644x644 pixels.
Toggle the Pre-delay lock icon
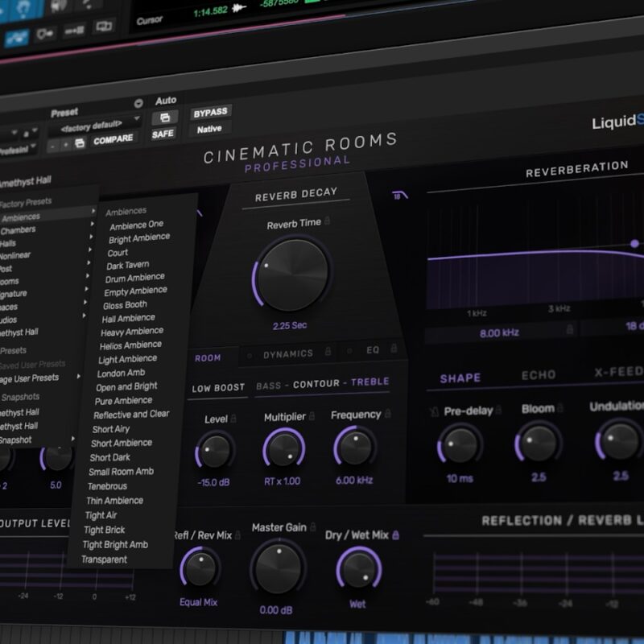click(498, 410)
